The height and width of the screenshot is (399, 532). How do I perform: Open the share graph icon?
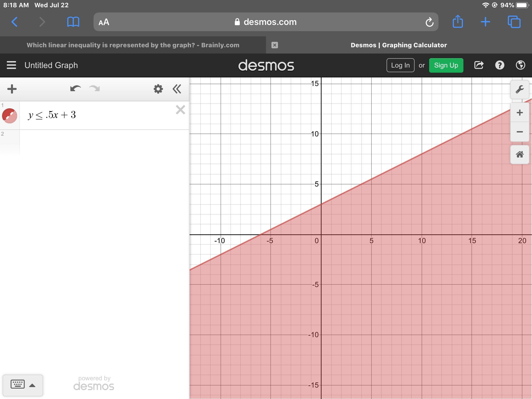(479, 65)
